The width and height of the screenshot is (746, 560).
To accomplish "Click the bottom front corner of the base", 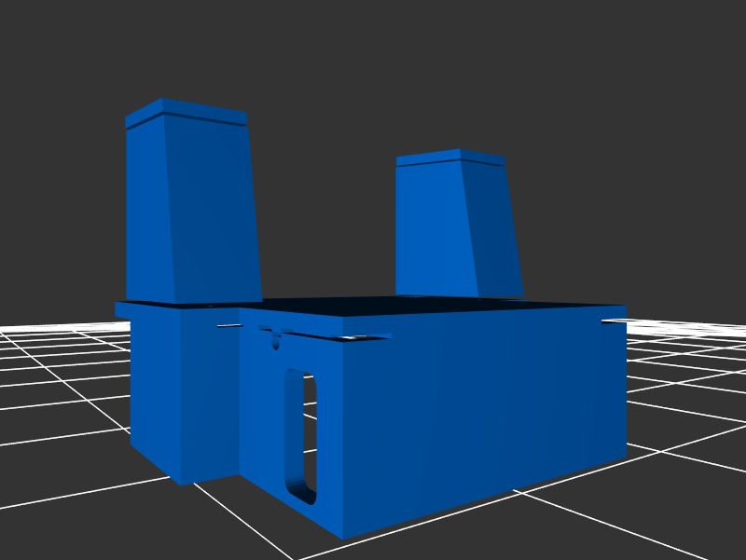I will coord(342,535).
